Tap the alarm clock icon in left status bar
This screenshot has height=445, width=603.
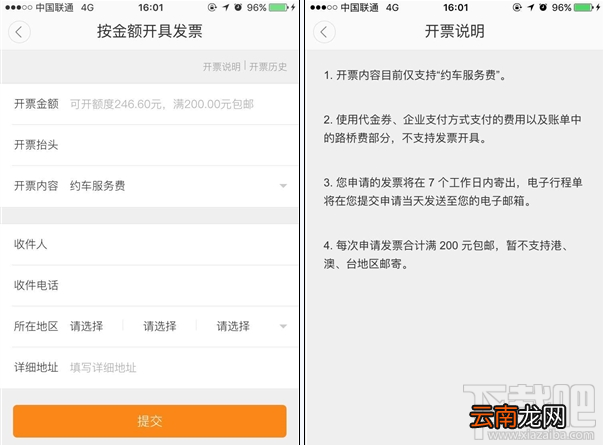(238, 7)
